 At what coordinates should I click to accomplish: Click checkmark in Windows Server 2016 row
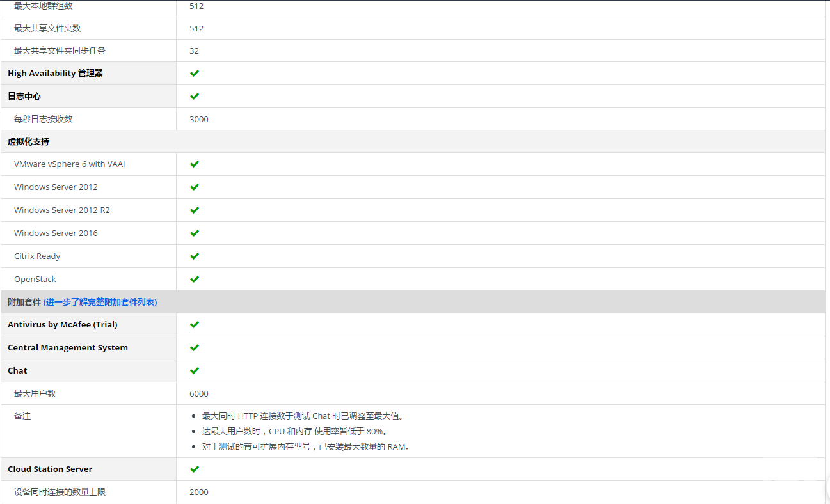tap(195, 233)
